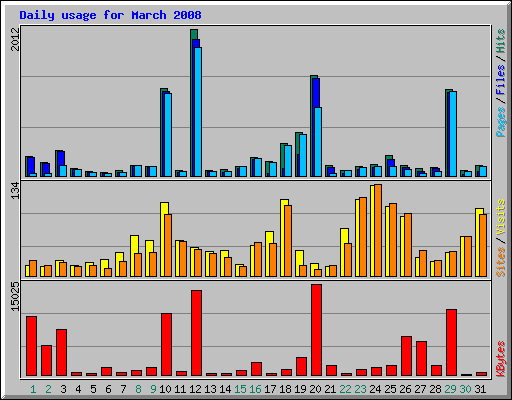Image resolution: width=512 pixels, height=400 pixels.
Task: Click the red KBytes bar for day 29
Action: [x=452, y=343]
